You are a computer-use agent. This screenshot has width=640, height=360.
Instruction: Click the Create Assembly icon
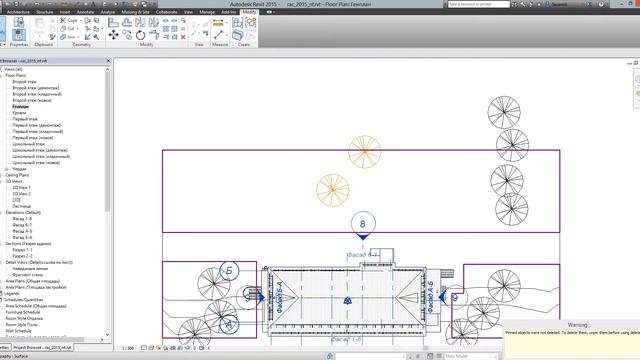coord(238,22)
